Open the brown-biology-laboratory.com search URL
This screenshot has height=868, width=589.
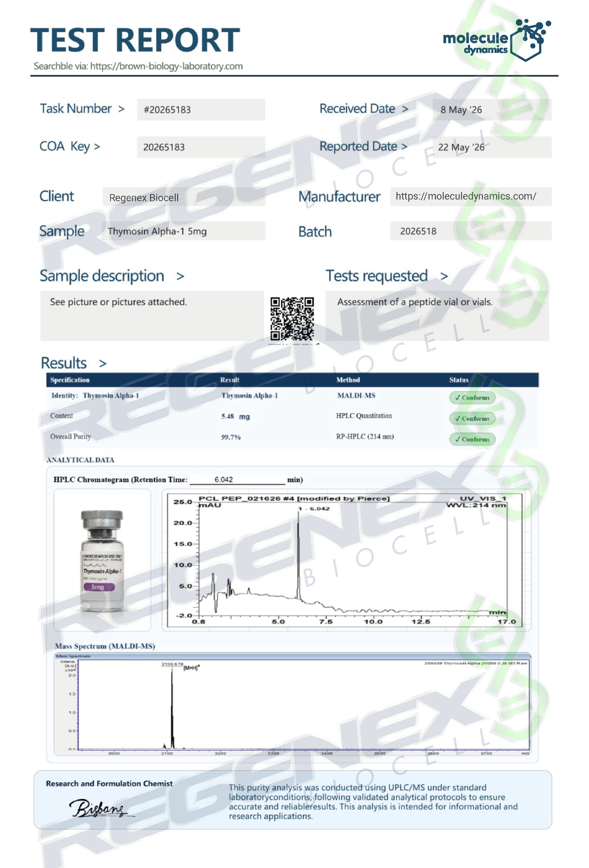166,66
